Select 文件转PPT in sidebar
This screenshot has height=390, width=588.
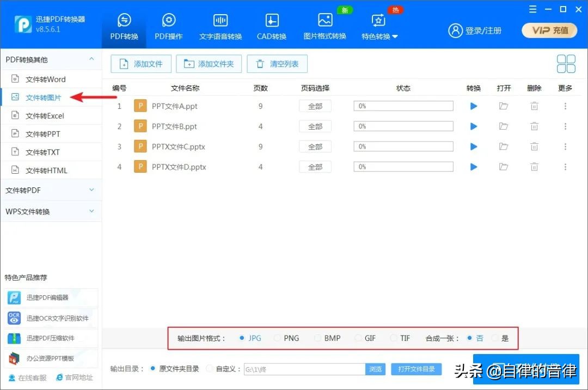click(x=51, y=134)
